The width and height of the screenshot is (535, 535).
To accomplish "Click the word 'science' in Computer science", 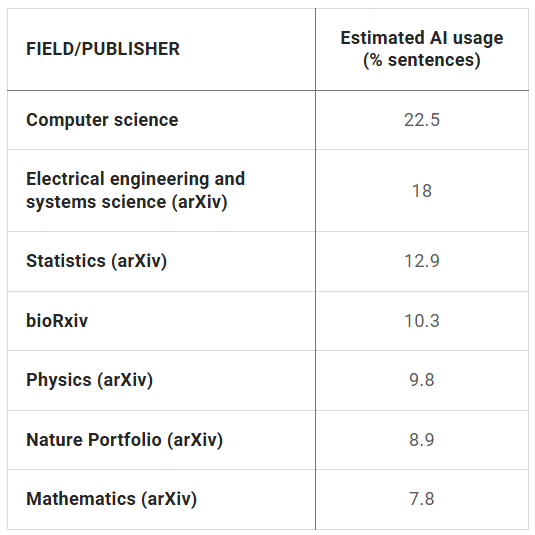I will pyautogui.click(x=146, y=120).
